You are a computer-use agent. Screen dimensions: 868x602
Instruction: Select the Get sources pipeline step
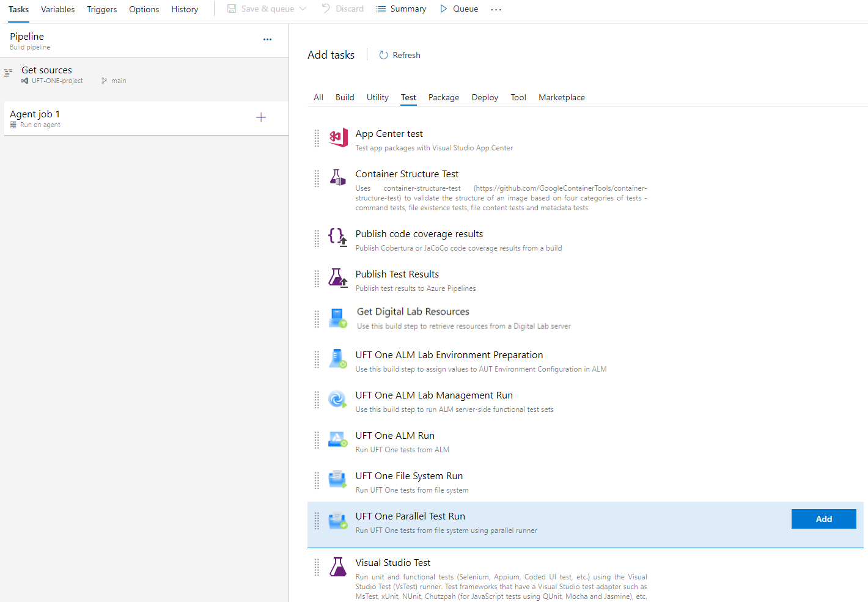tap(47, 70)
